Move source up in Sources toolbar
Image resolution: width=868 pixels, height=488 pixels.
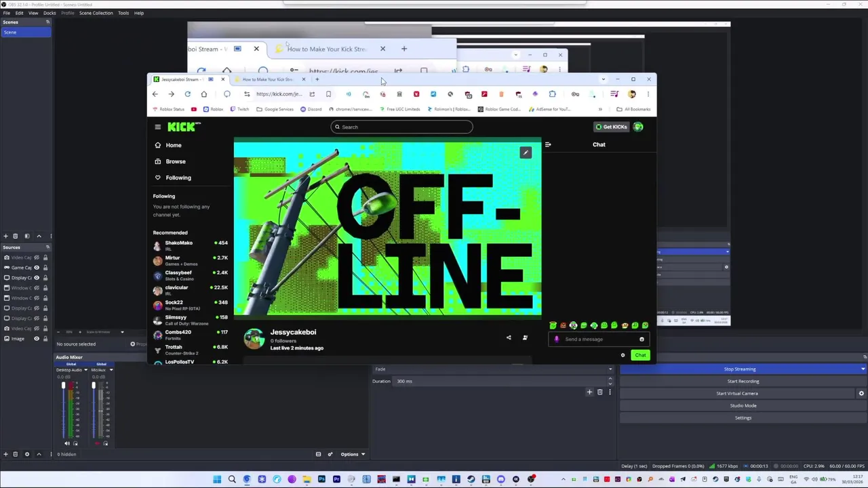pos(39,454)
